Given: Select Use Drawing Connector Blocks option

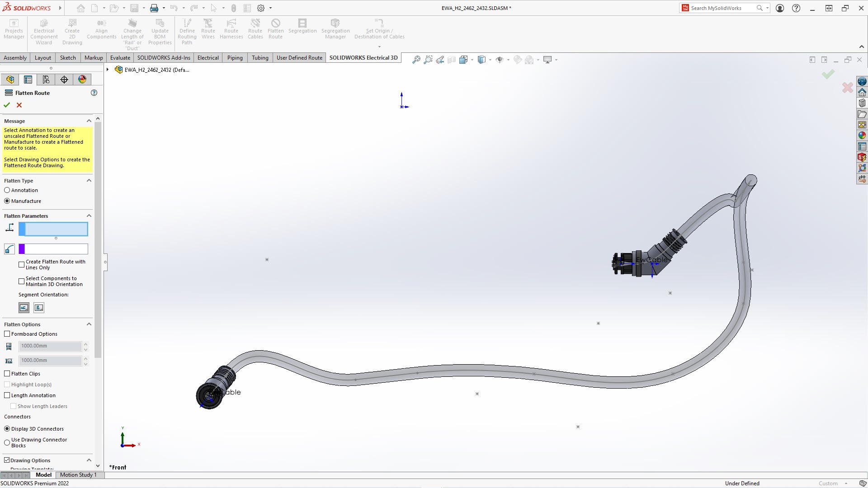Looking at the screenshot, I should (7, 442).
